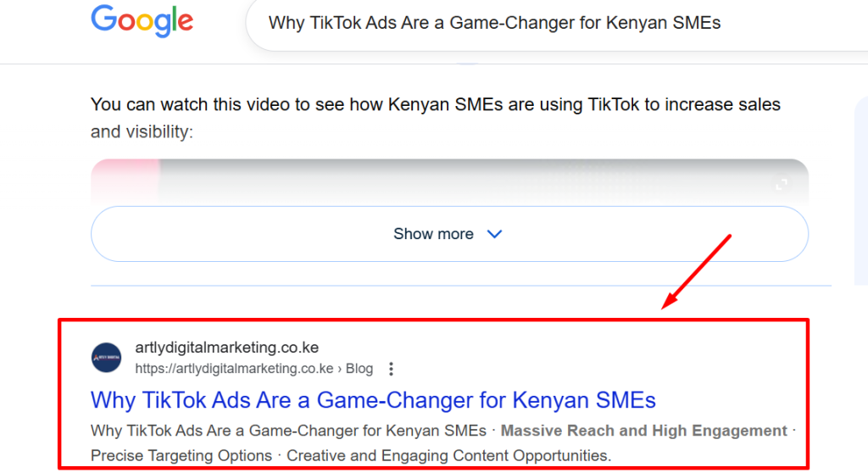Click the Show more button text
Image resolution: width=868 pixels, height=473 pixels.
coord(433,234)
